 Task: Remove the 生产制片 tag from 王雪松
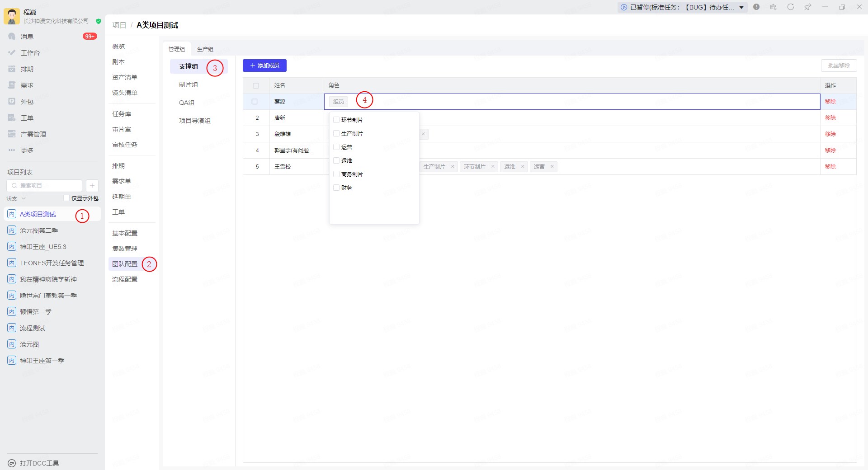tap(453, 167)
